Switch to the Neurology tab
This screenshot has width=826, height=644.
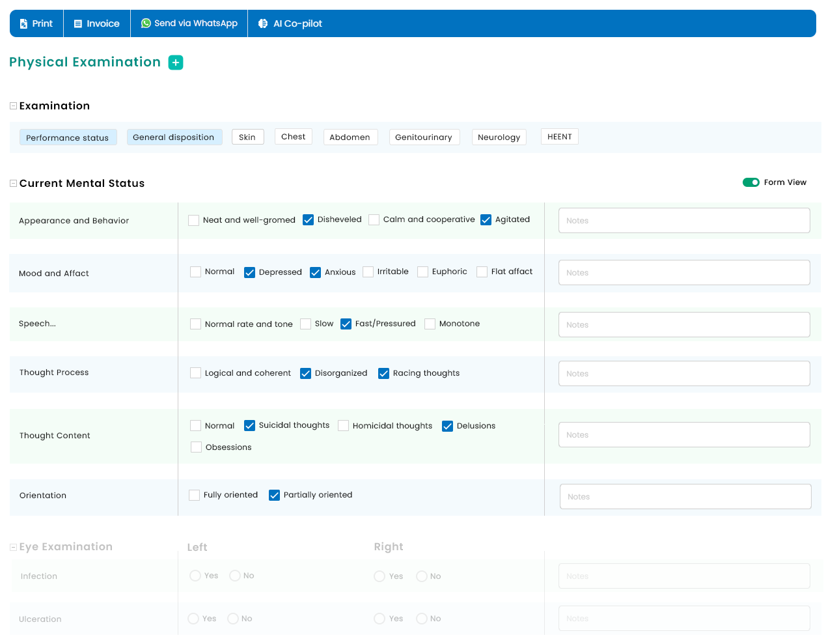click(499, 137)
